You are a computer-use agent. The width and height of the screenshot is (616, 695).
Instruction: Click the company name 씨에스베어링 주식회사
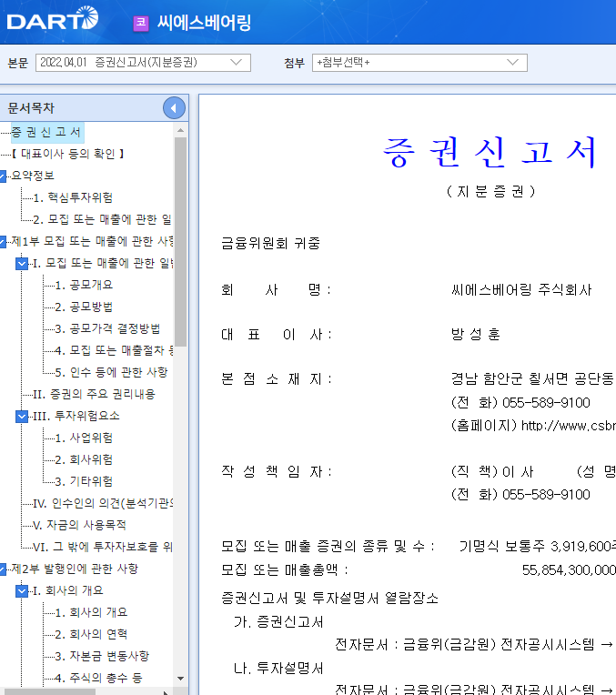click(521, 290)
